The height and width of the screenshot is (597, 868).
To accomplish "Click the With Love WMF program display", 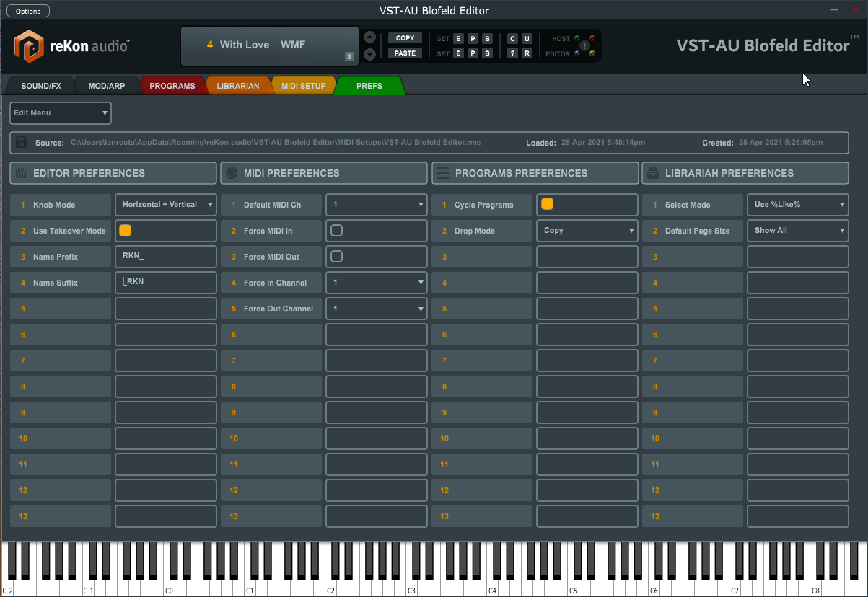I will click(x=269, y=45).
